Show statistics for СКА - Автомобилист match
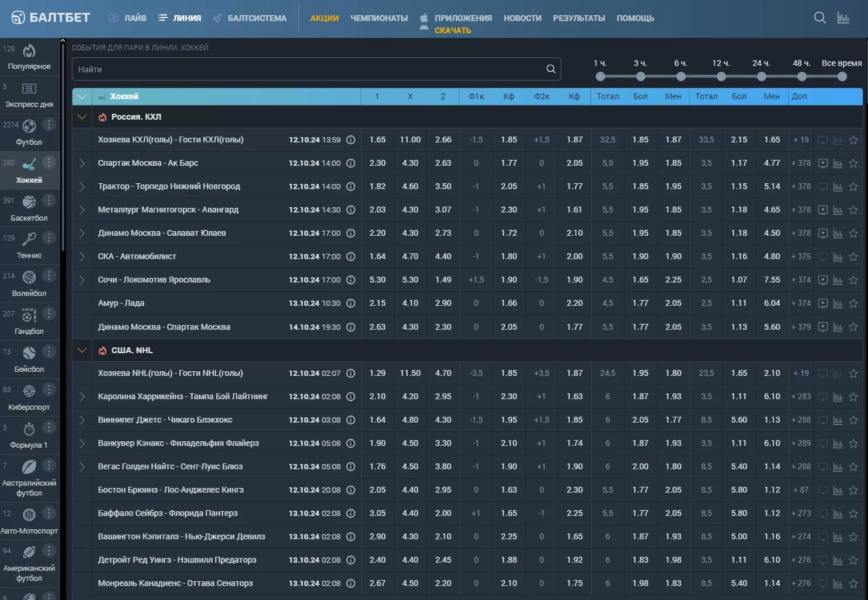 [x=838, y=257]
